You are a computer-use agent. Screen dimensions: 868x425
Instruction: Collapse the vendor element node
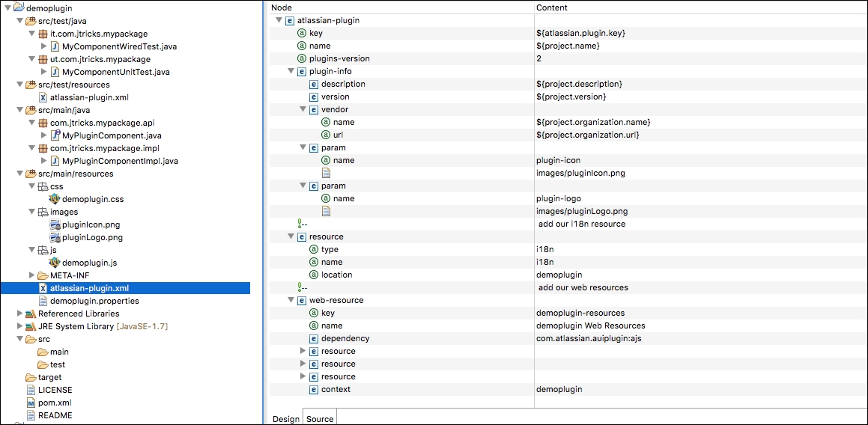click(x=303, y=109)
